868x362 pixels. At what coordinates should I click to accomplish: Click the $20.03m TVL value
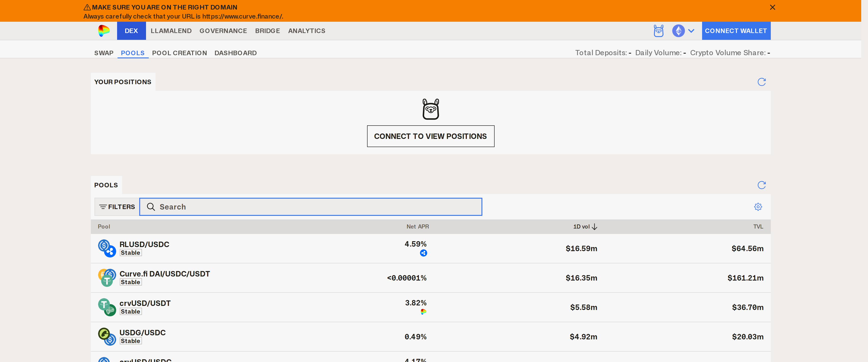coord(748,337)
